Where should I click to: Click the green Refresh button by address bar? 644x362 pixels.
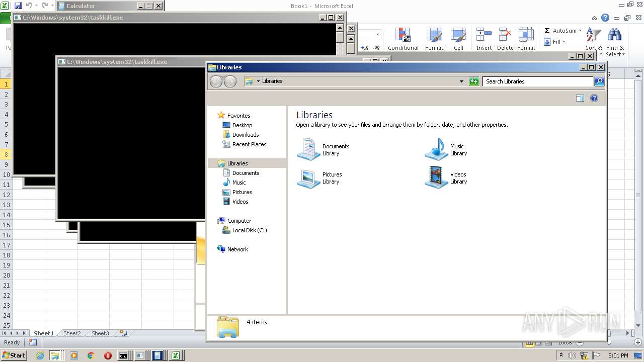point(474,81)
